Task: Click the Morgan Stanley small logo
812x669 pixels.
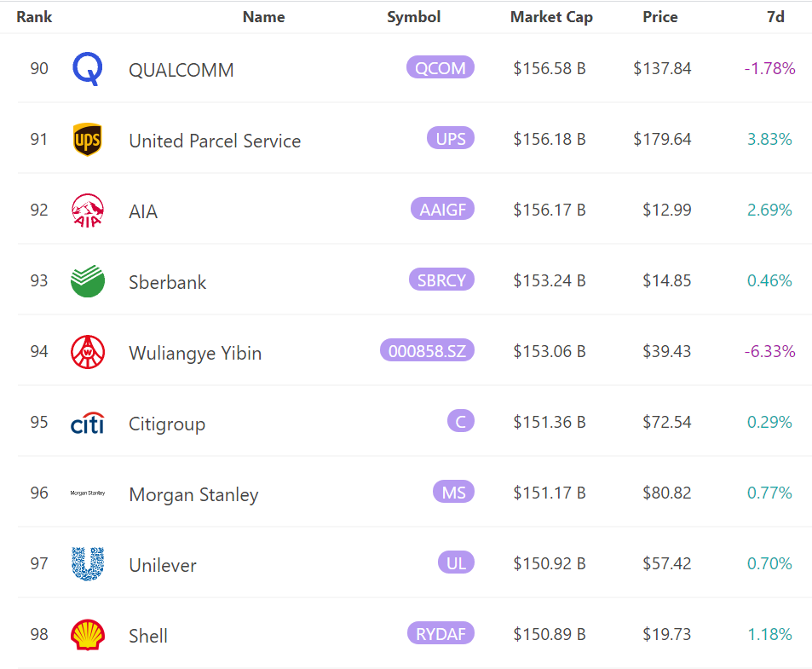Action: tap(87, 493)
